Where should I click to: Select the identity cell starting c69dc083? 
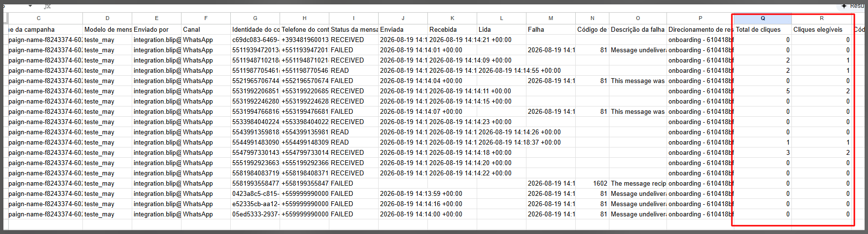[255, 40]
